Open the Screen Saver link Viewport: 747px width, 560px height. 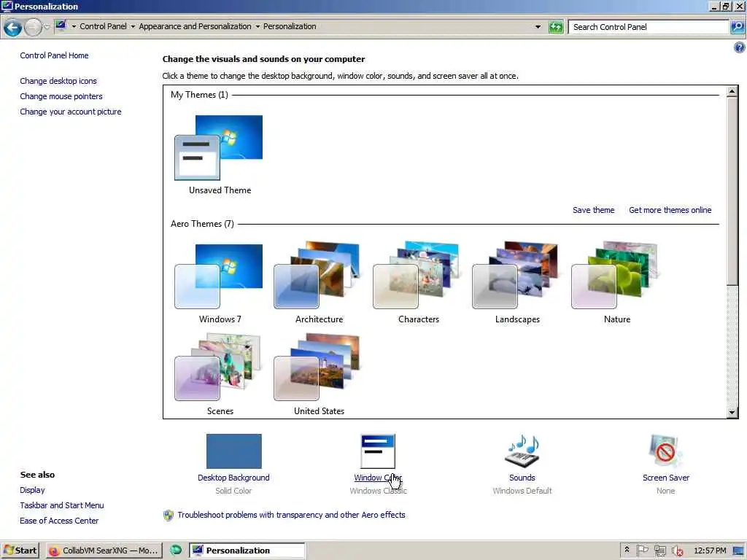[665, 478]
